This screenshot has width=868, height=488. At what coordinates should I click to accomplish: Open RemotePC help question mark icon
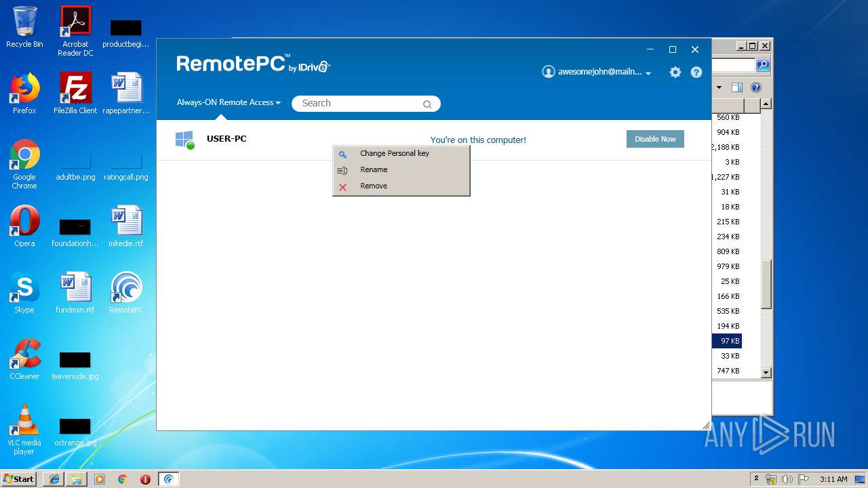pyautogui.click(x=696, y=72)
